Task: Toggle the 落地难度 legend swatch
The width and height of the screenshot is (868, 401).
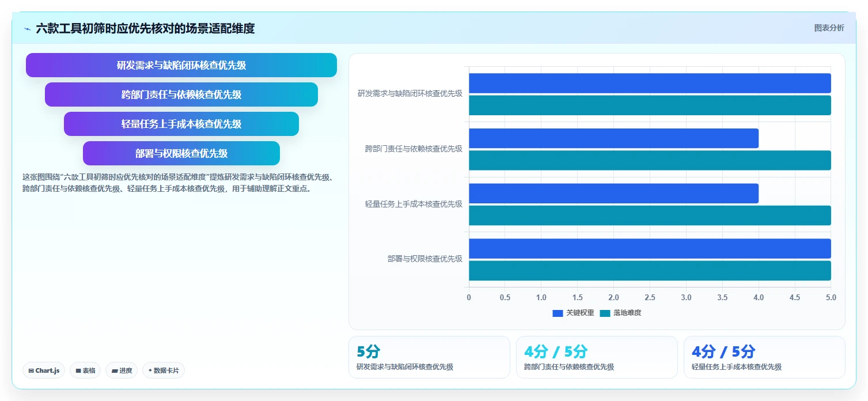Action: click(x=605, y=313)
